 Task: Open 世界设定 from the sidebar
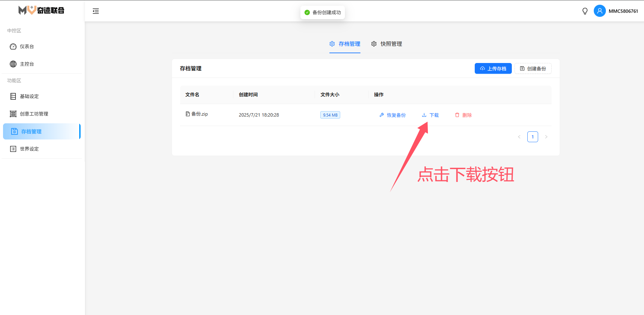(x=29, y=149)
